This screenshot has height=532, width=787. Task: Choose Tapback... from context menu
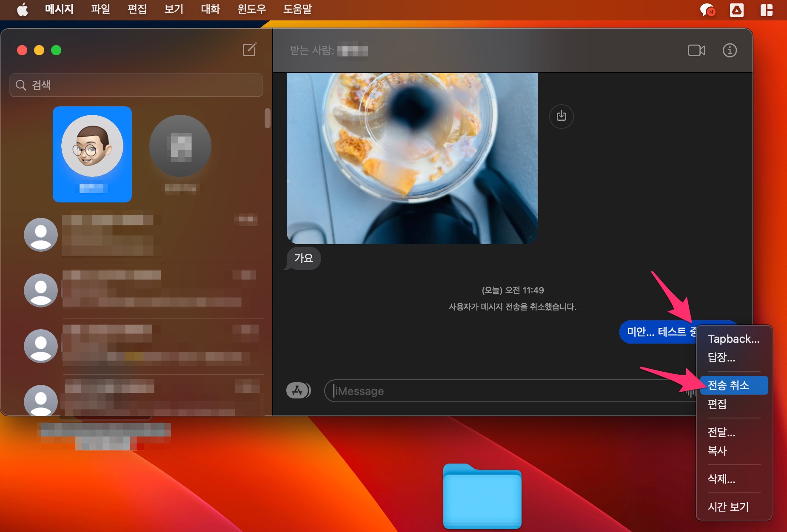[x=734, y=339]
